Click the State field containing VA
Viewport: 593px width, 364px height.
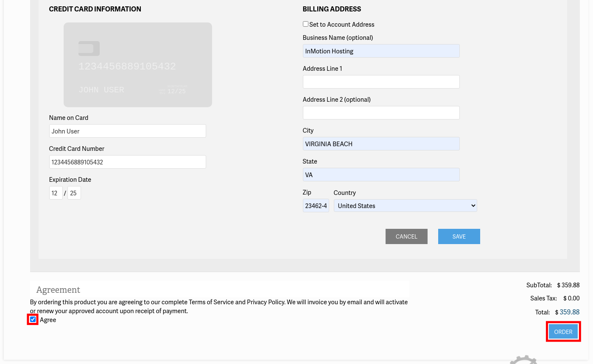(x=381, y=175)
